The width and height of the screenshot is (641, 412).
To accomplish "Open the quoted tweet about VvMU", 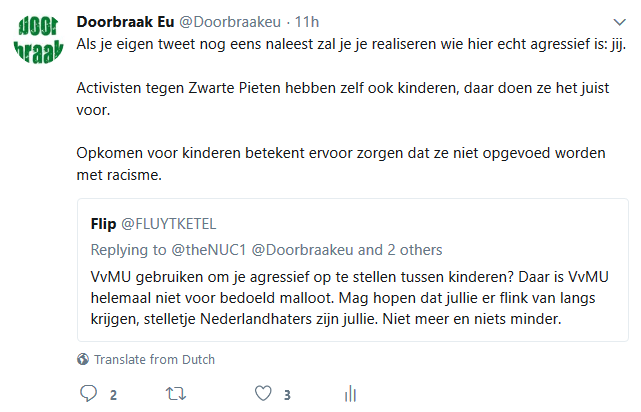I will click(350, 296).
